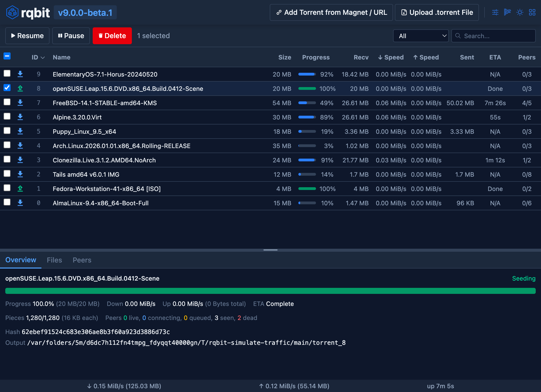
Task: Sort by the ETA column header
Action: click(x=495, y=57)
